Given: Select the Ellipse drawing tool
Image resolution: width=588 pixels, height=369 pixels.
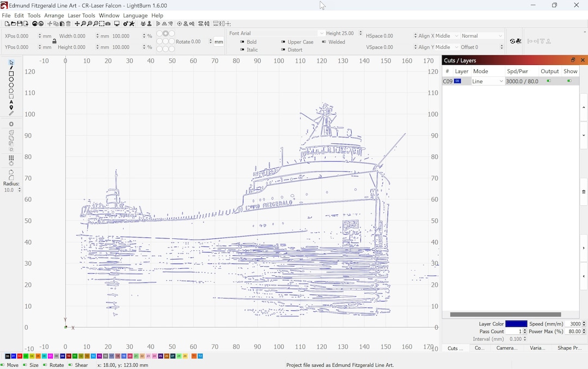Looking at the screenshot, I should tap(11, 79).
